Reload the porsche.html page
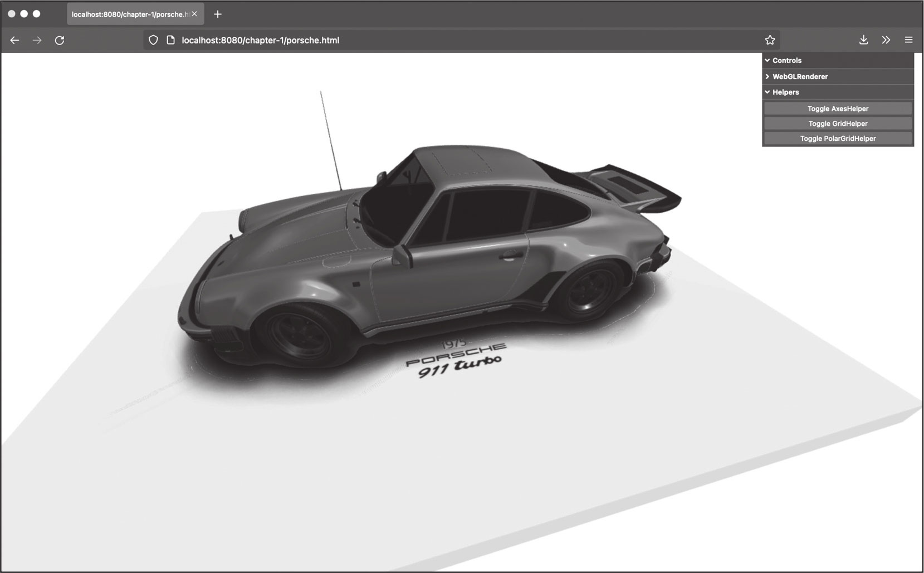Image resolution: width=924 pixels, height=573 pixels. point(60,40)
